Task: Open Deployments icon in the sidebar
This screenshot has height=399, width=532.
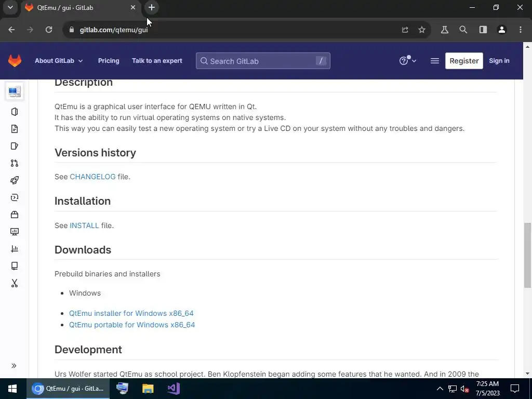Action: pos(15,197)
